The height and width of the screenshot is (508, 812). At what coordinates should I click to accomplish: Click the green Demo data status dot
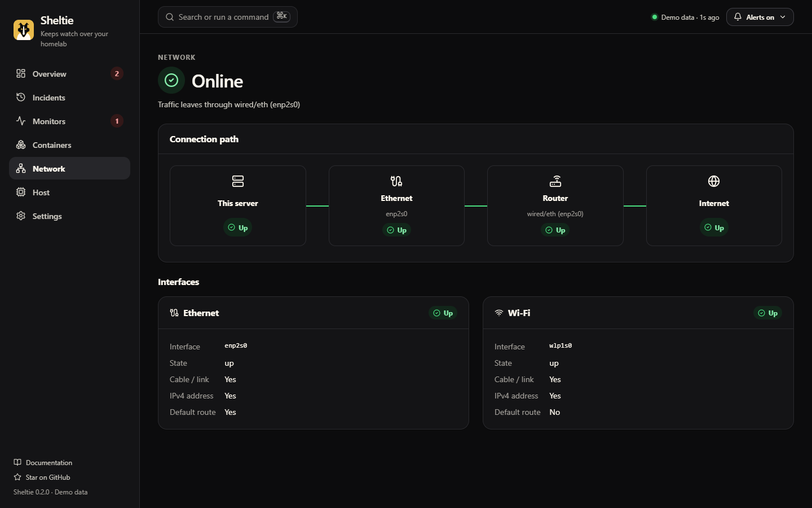(x=655, y=17)
